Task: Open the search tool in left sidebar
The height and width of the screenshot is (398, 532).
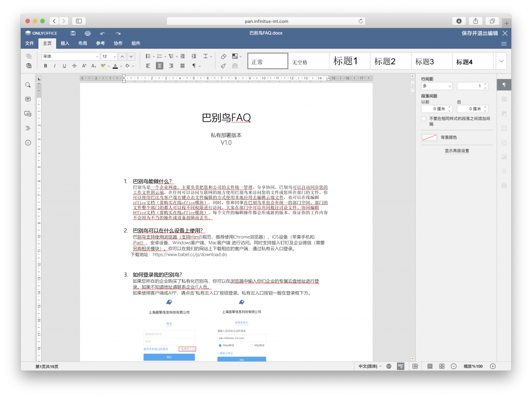Action: click(28, 85)
